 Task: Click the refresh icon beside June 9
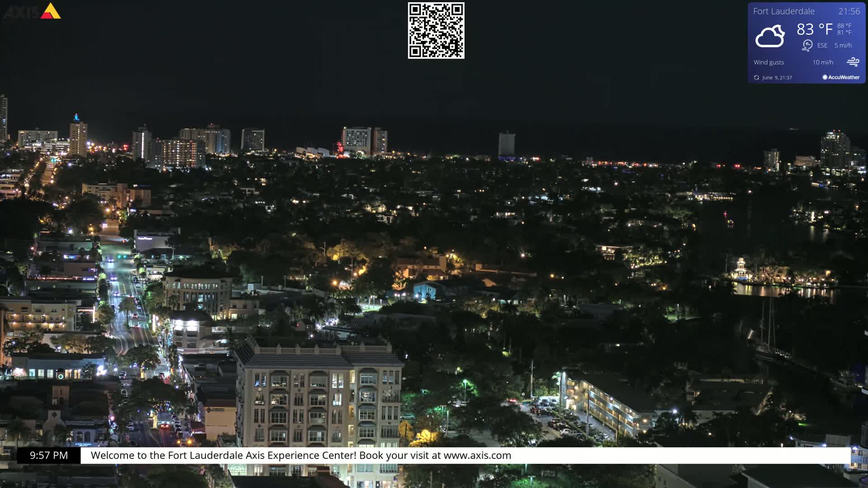coord(756,78)
